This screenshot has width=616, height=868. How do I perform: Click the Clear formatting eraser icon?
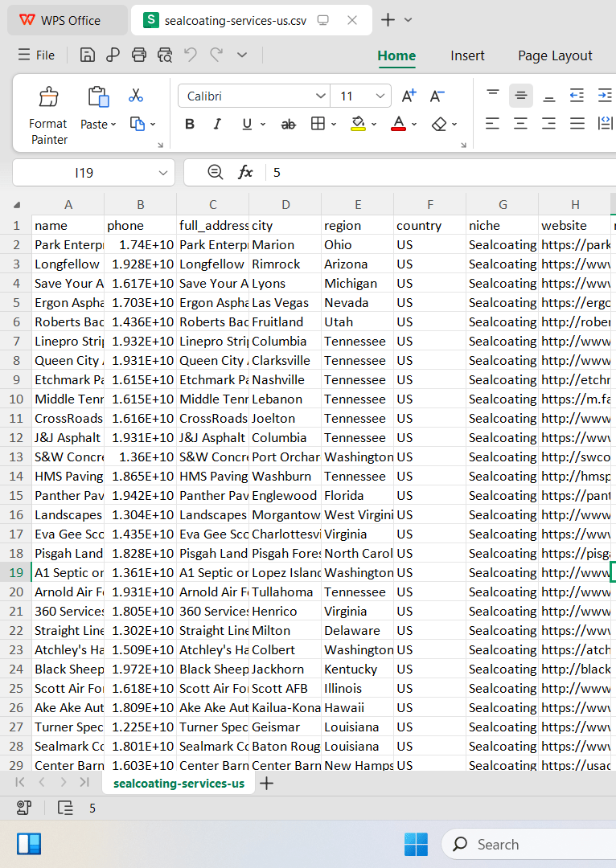(439, 124)
